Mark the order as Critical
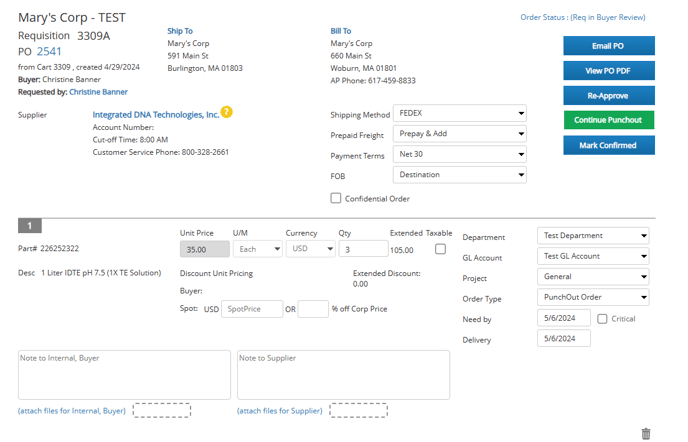Screen dimensions: 688x442 [602, 319]
